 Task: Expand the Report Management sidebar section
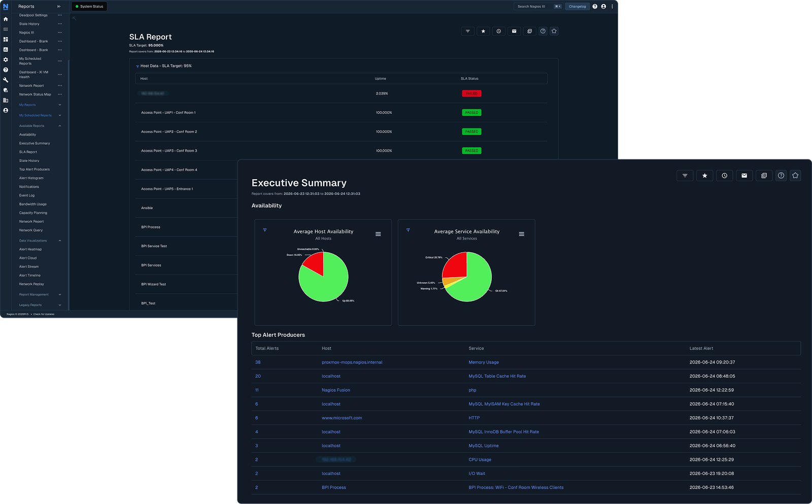40,294
